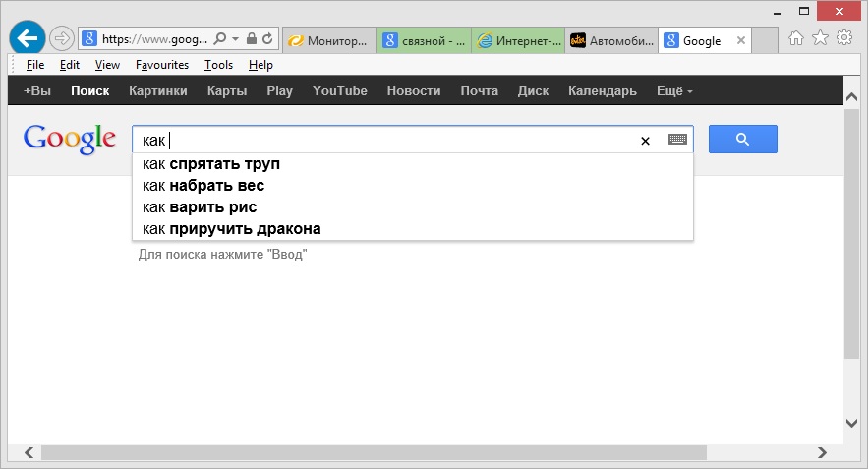Click the Forward navigation arrow
The width and height of the screenshot is (868, 469).
pos(62,38)
